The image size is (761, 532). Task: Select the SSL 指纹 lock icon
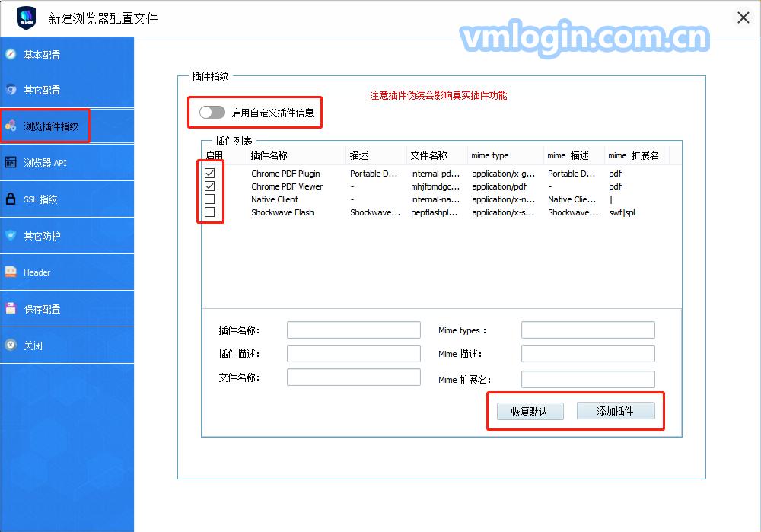(x=11, y=199)
